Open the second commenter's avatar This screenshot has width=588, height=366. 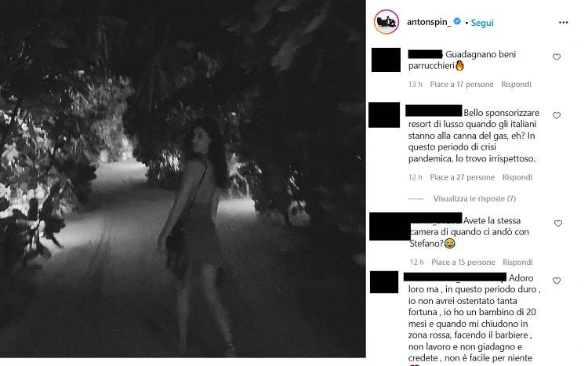(x=384, y=114)
